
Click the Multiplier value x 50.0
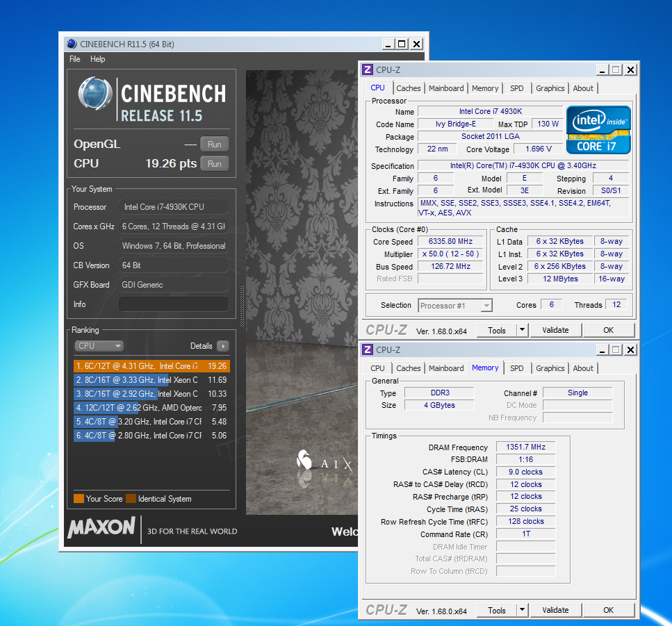450,254
